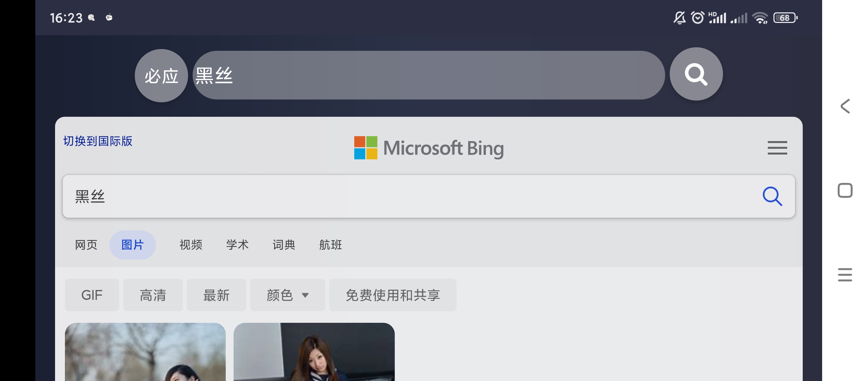Tap the 必应 search engine selector
The height and width of the screenshot is (381, 868).
point(161,75)
